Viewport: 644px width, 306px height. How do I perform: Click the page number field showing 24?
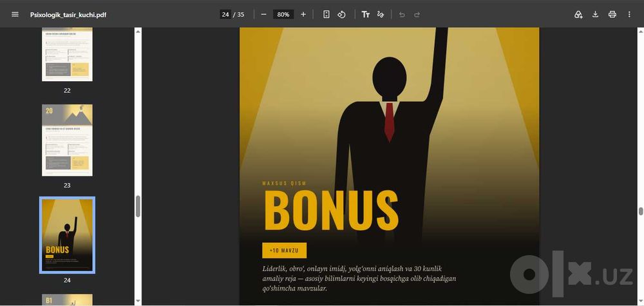coord(225,14)
